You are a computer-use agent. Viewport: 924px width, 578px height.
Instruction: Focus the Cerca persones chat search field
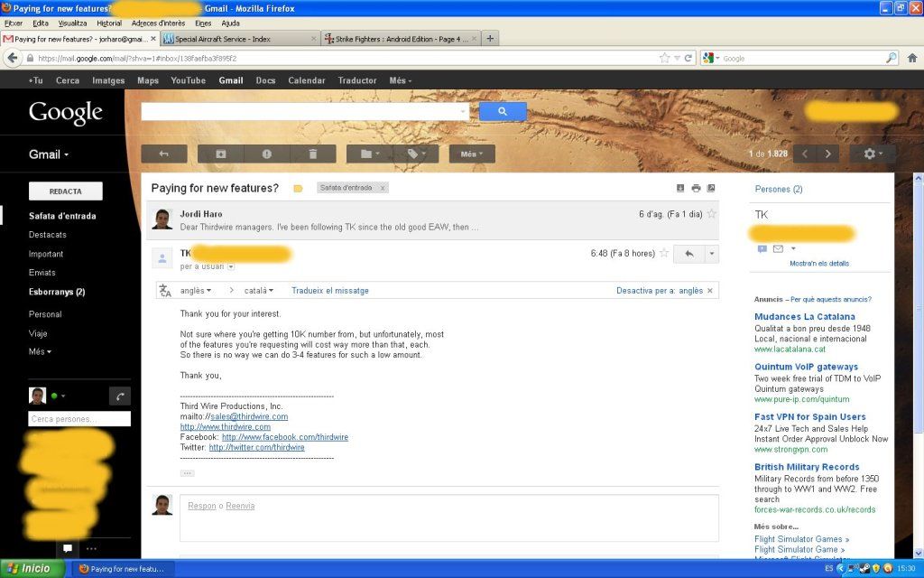coord(79,419)
